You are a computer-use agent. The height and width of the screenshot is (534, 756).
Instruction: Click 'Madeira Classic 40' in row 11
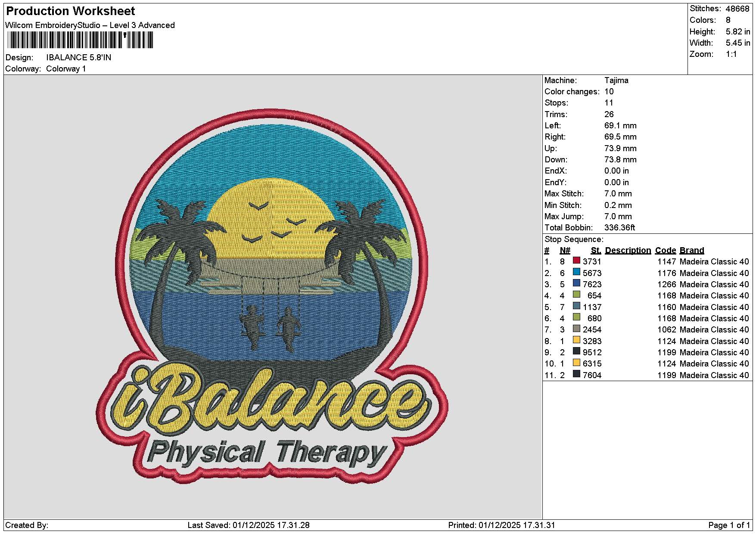coord(714,376)
